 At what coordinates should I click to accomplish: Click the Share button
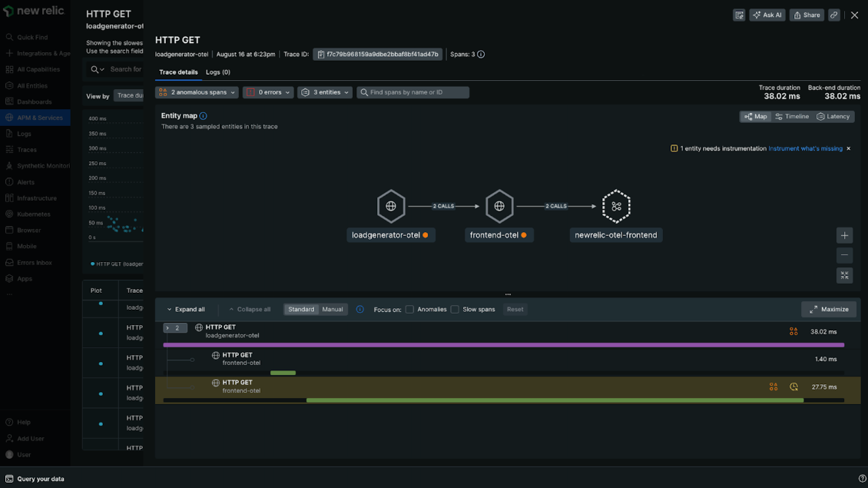point(807,15)
